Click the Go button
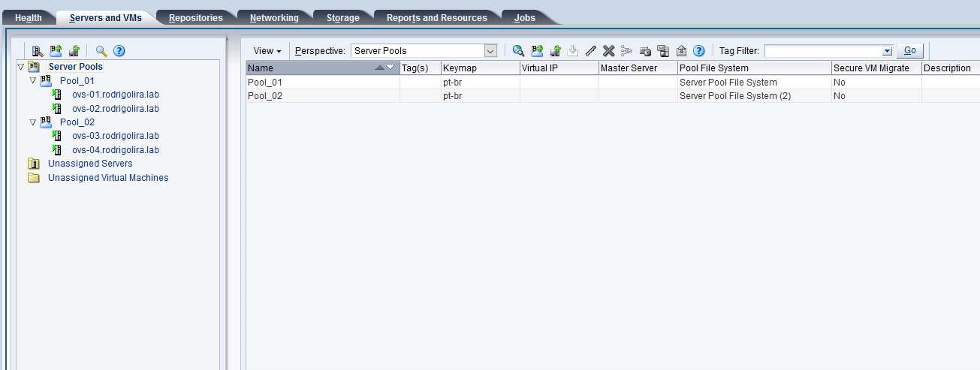This screenshot has height=370, width=980. pos(910,51)
